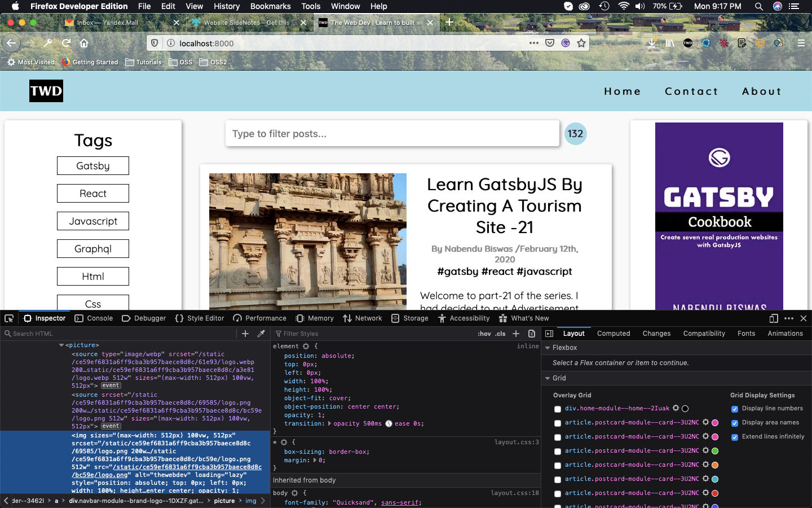Reload the current page

click(x=66, y=43)
